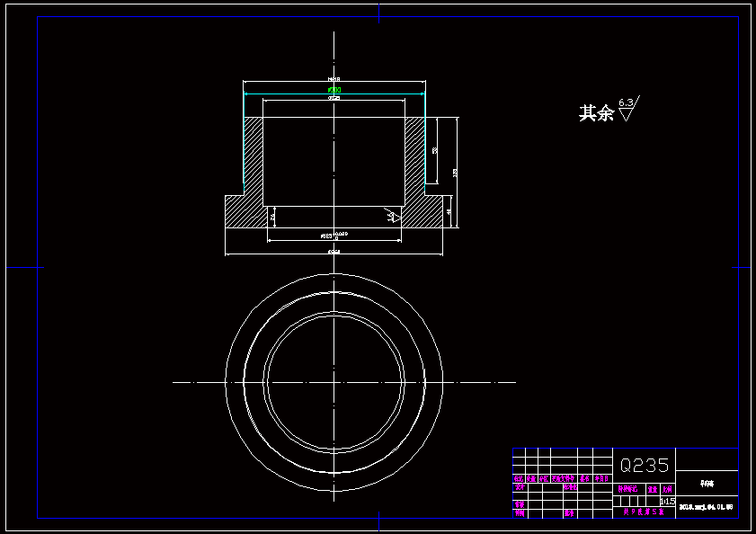Select the green Ø200 dimension text
This screenshot has height=534, width=756.
click(x=334, y=90)
